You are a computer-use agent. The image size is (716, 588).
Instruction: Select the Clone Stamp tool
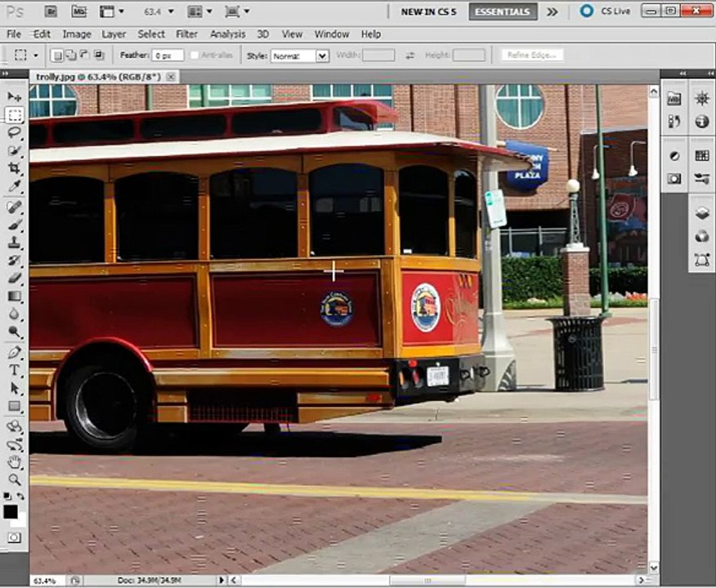[x=14, y=243]
